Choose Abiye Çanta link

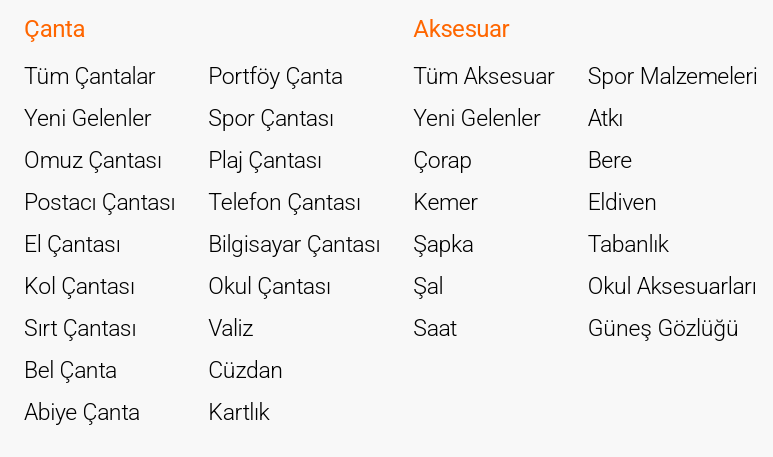coord(82,412)
